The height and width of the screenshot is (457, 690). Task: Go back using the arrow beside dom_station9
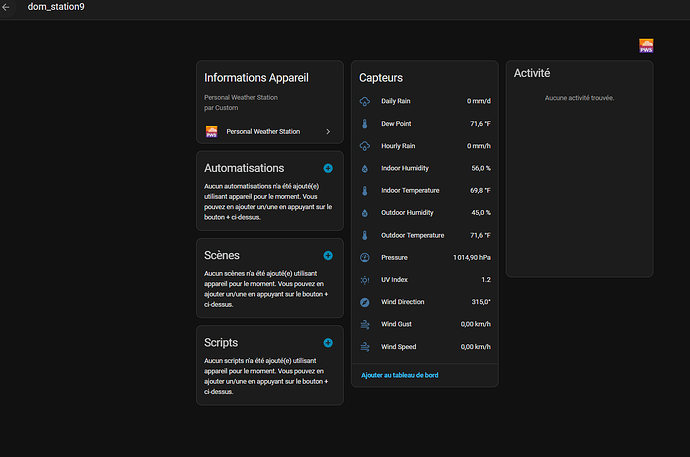click(x=6, y=7)
